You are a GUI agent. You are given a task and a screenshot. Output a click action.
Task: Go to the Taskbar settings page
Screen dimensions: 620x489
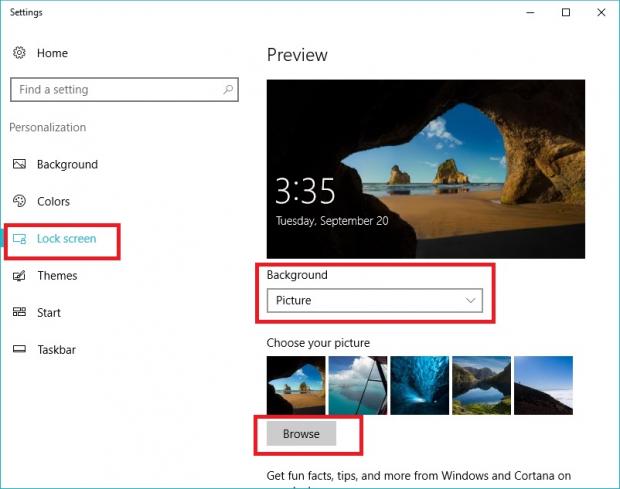tap(56, 350)
